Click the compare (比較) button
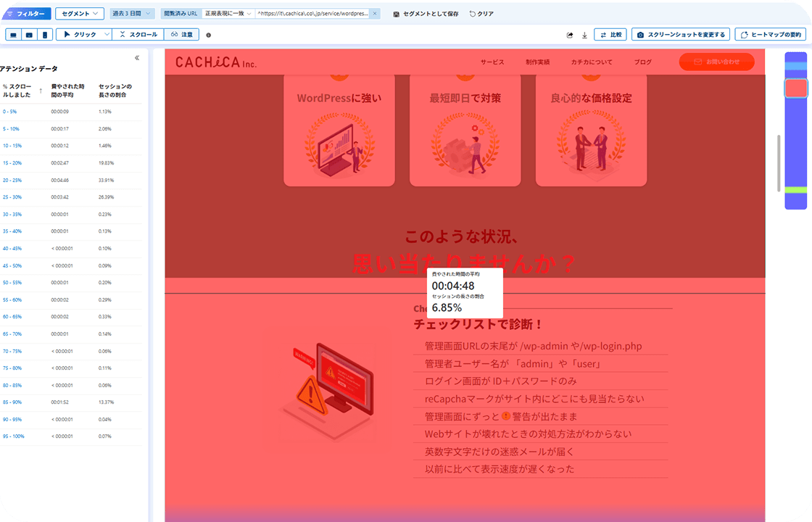The height and width of the screenshot is (522, 812). [610, 34]
